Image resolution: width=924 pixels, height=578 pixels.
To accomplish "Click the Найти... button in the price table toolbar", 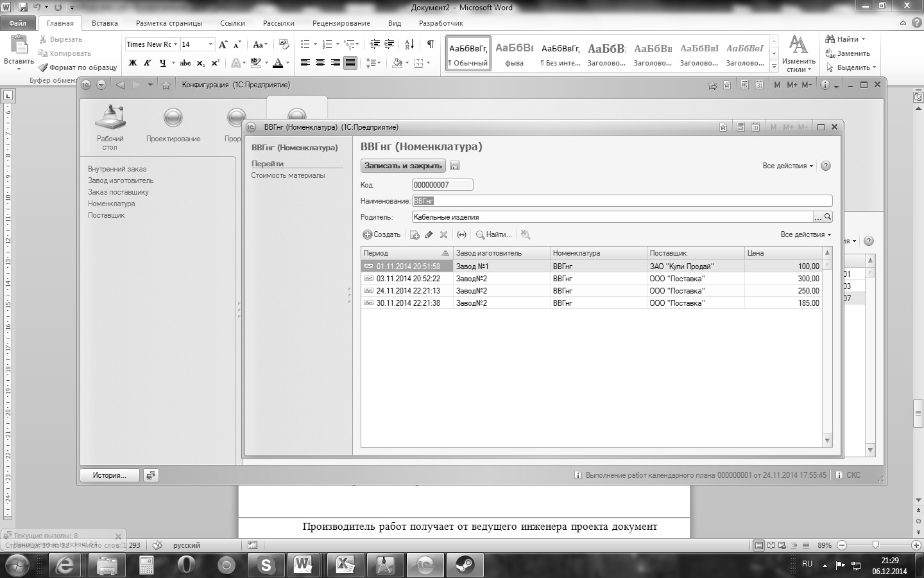I will (493, 235).
